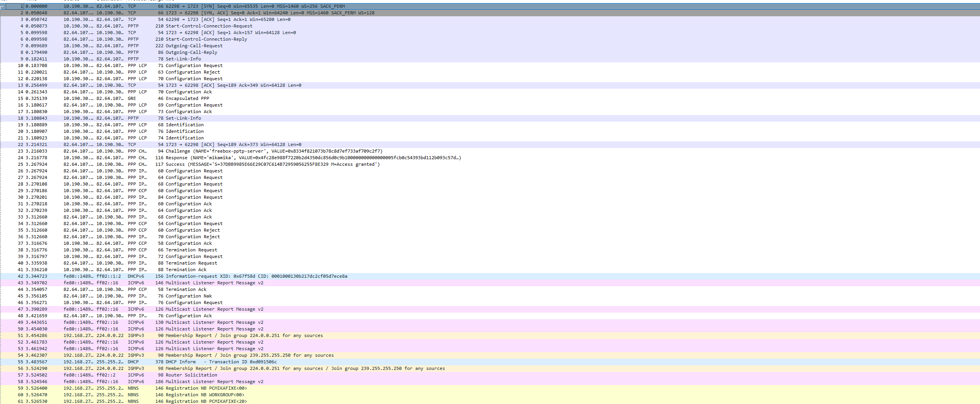Click the Start-Control-Connection-Request PPTP packet

point(209,26)
